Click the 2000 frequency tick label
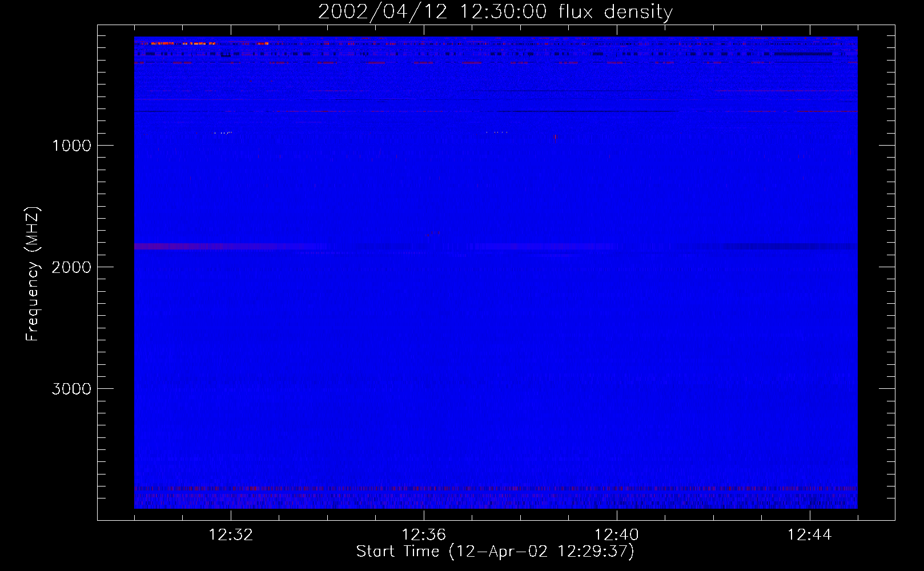The image size is (924, 571). [x=71, y=267]
